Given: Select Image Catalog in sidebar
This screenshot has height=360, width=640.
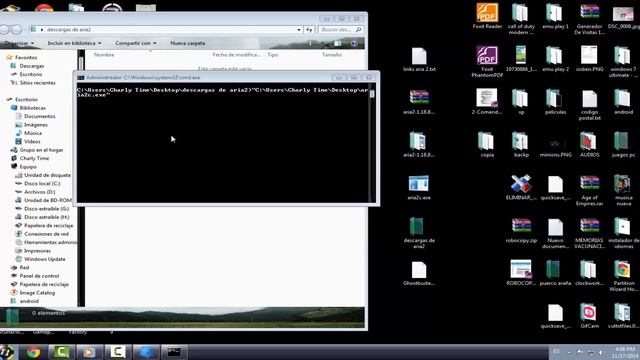Looking at the screenshot, I should pyautogui.click(x=37, y=293).
